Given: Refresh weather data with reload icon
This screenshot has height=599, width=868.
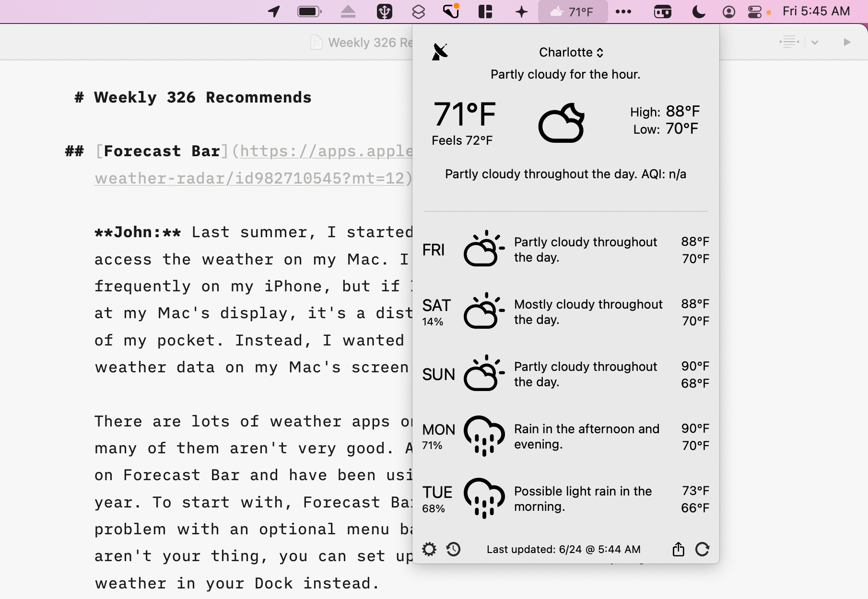Looking at the screenshot, I should point(703,549).
